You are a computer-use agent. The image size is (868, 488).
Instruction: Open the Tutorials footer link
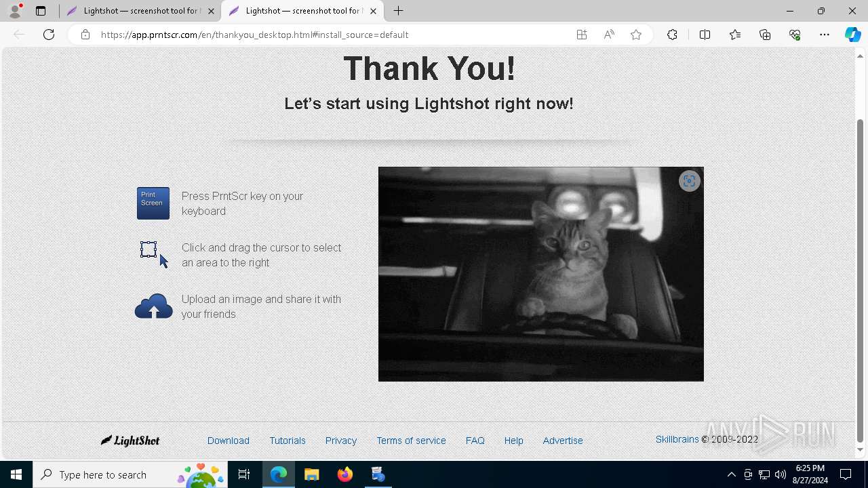(288, 441)
